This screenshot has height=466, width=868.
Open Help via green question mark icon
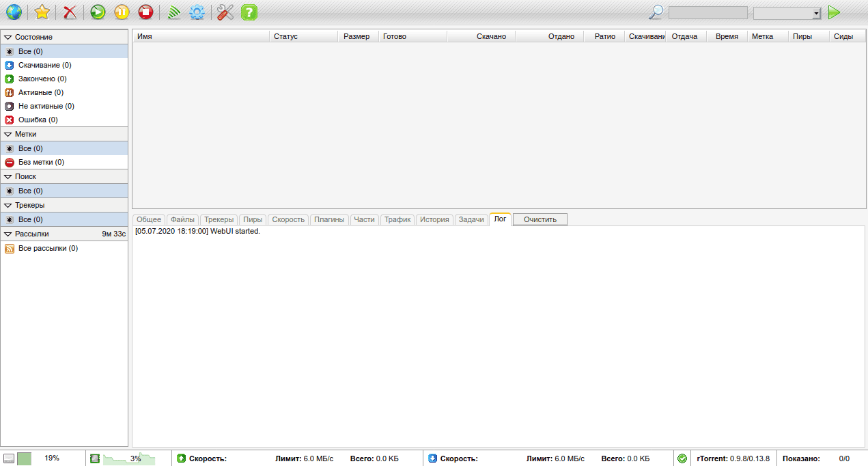coord(249,12)
